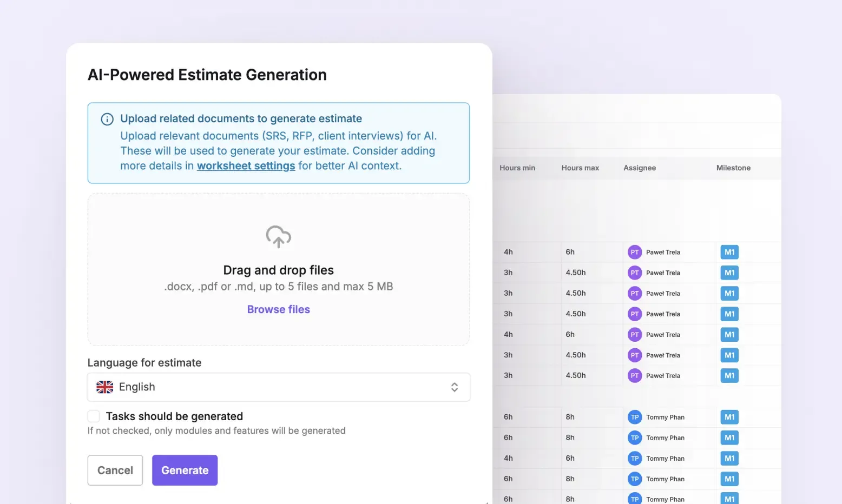Viewport: 842px width, 504px height.
Task: Click the PT avatar in the last Paweł Trela row
Action: tap(635, 375)
